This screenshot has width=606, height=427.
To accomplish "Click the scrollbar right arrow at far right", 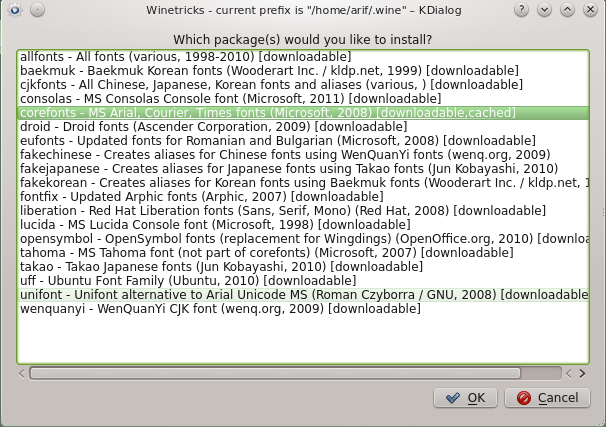I will [582, 374].
